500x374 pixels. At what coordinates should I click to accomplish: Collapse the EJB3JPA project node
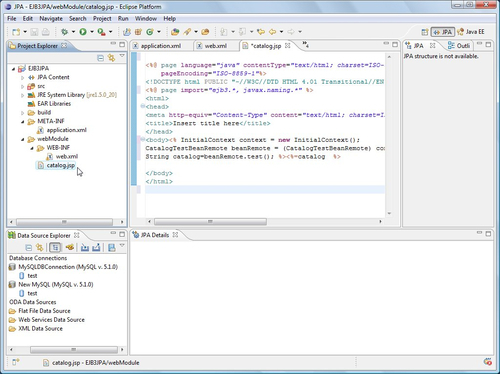[13, 69]
